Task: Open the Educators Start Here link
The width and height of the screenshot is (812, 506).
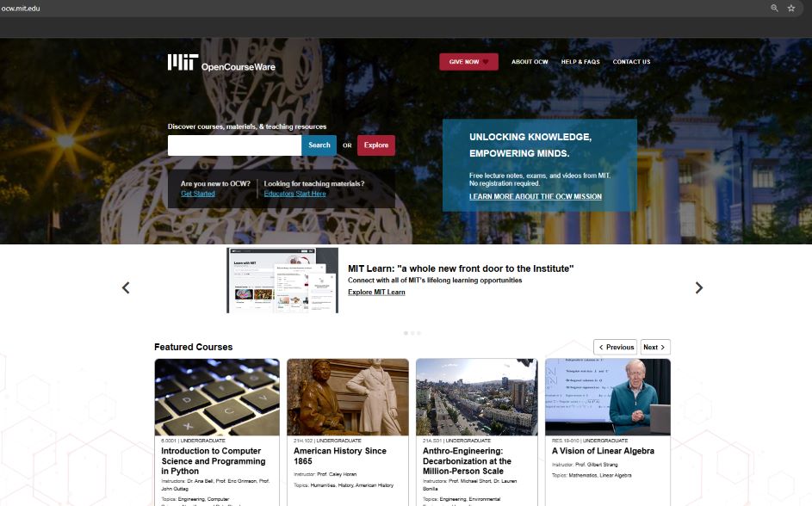Action: pyautogui.click(x=295, y=194)
